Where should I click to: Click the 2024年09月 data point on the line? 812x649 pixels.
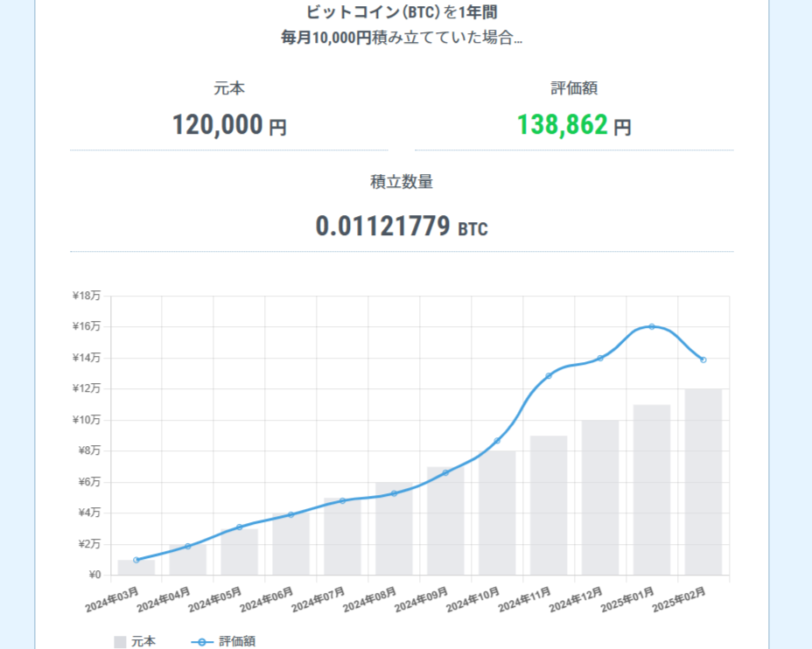(446, 472)
